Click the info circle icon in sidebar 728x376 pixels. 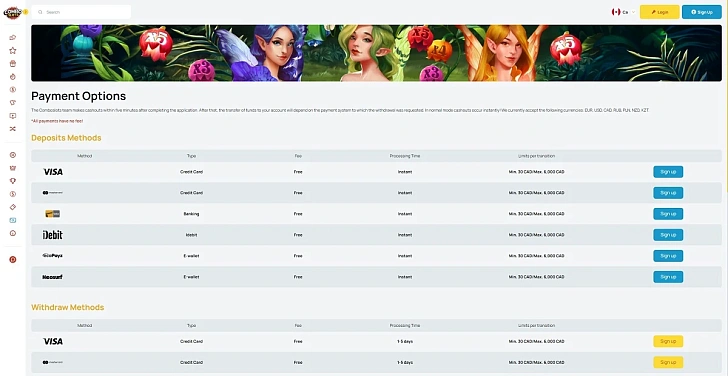pos(13,233)
